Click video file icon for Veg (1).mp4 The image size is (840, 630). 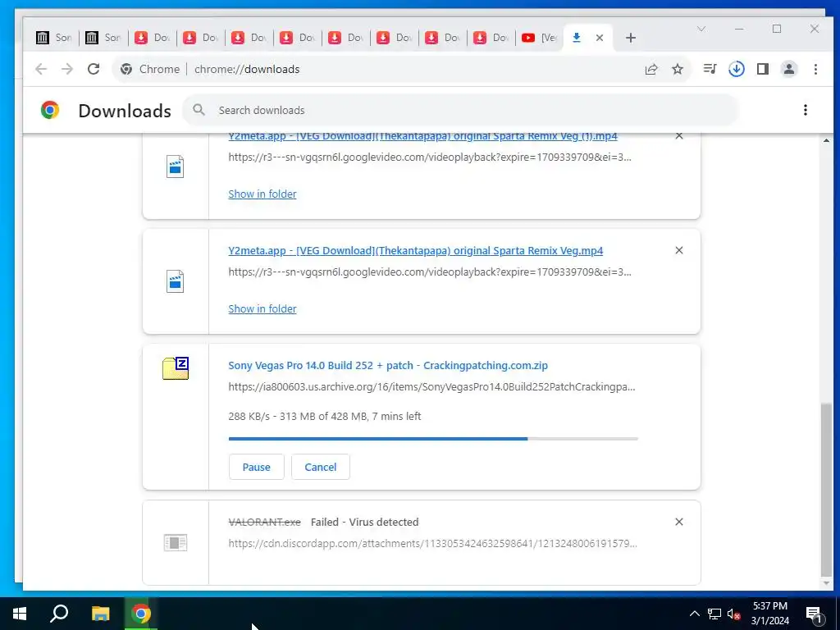click(x=176, y=167)
